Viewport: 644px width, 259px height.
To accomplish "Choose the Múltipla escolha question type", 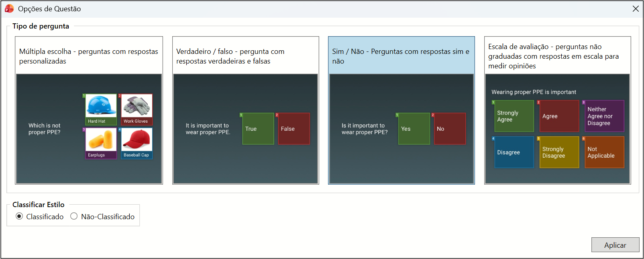I will (89, 56).
